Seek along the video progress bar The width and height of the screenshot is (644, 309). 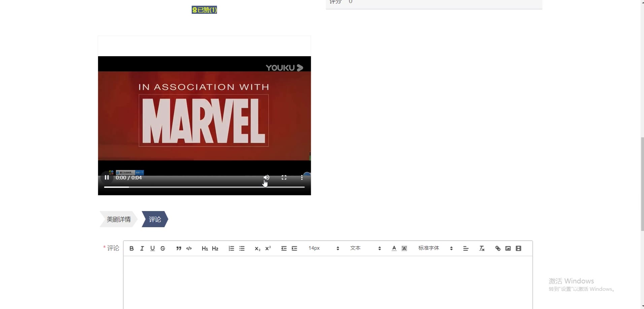coord(204,187)
